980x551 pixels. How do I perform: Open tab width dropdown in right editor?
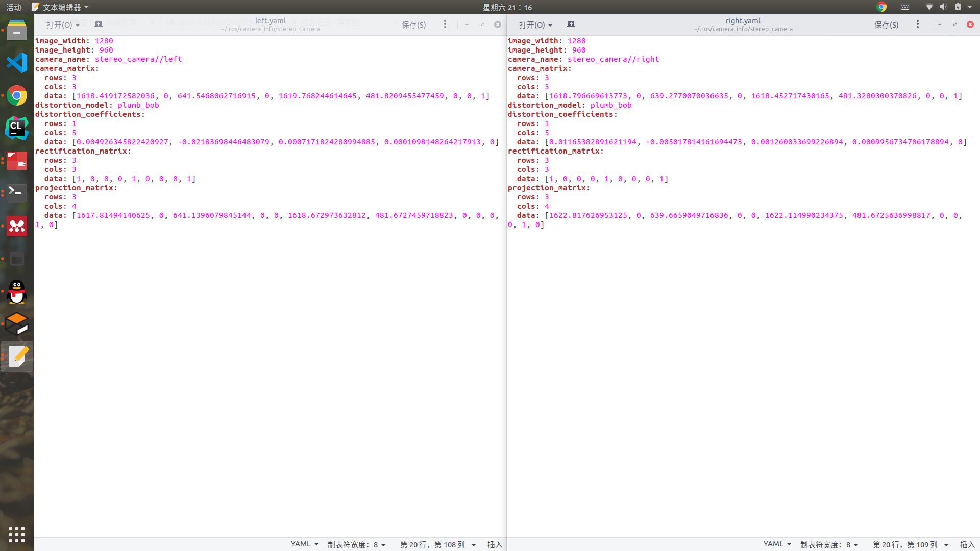(829, 544)
